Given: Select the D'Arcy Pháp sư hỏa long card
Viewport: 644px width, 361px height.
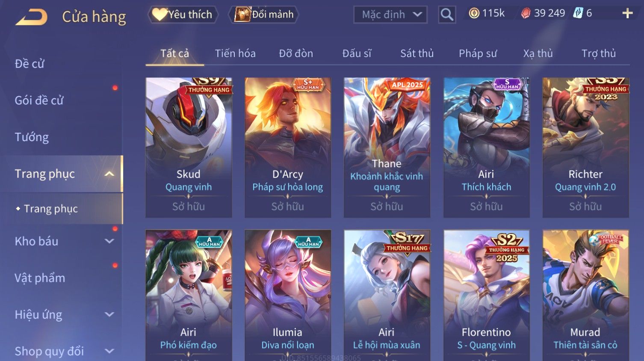Looking at the screenshot, I should click(288, 148).
